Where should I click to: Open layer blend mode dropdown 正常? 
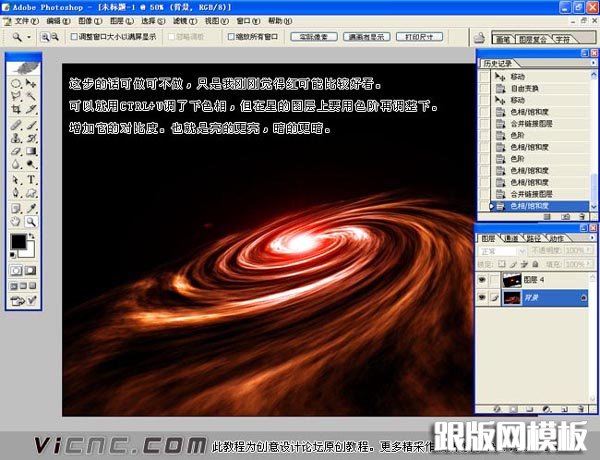[x=502, y=251]
